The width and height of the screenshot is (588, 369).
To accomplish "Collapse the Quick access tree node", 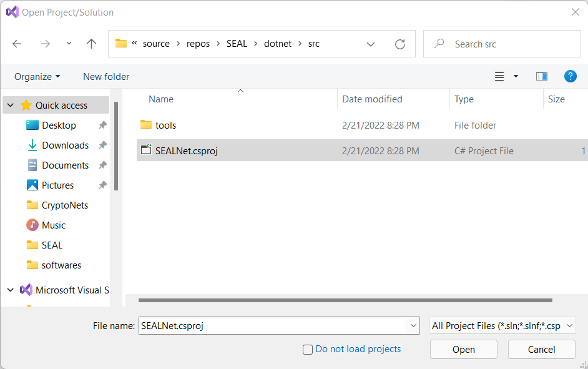I will pos(11,106).
